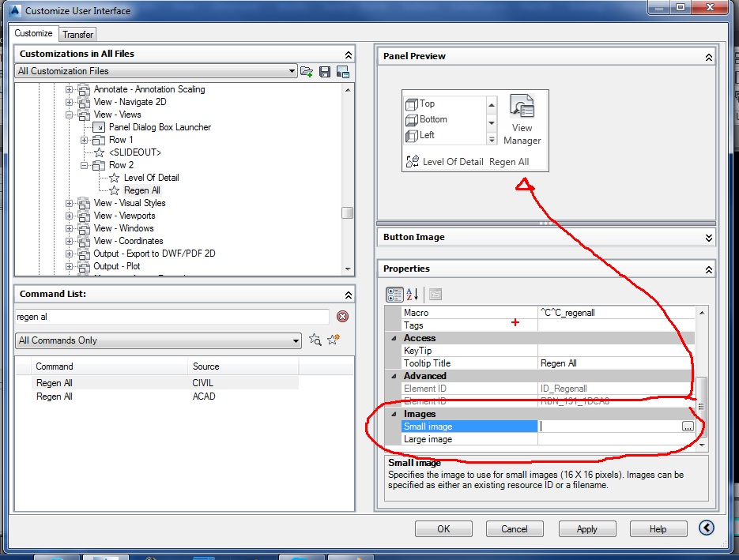
Task: Click the property pages icon in Properties
Action: pyautogui.click(x=435, y=295)
